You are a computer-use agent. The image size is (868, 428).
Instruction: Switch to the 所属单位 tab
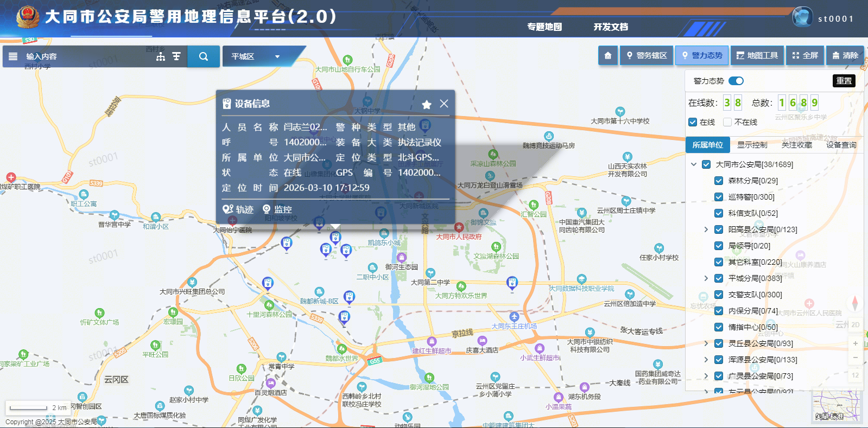[x=708, y=145]
